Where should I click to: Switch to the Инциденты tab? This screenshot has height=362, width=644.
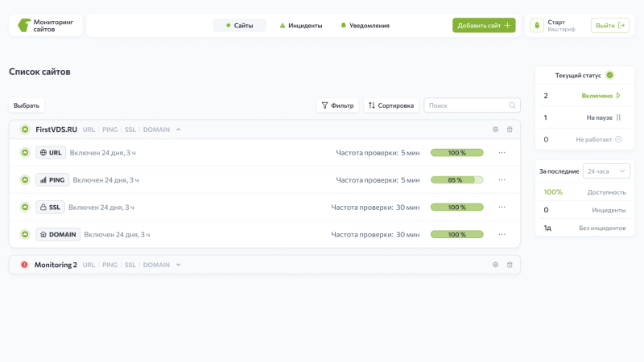pos(300,26)
